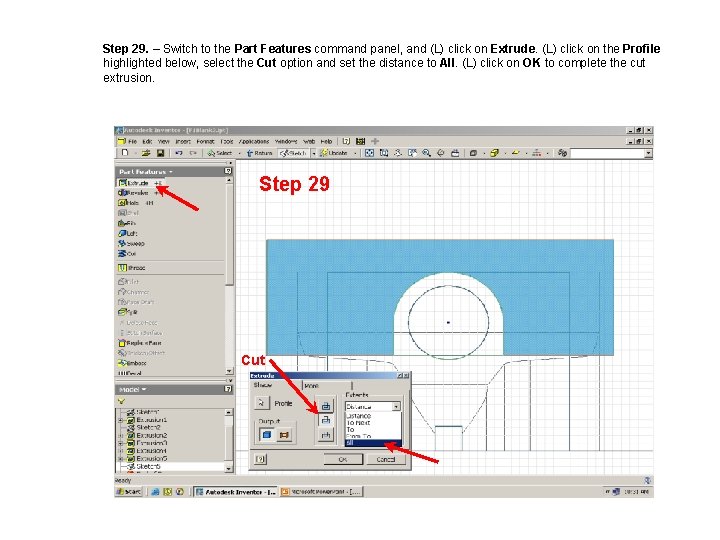
Task: Select the Loft tool in Part Features
Action: [128, 233]
